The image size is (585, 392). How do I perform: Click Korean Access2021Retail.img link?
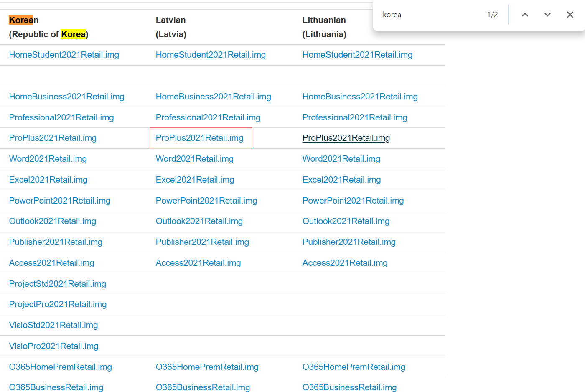coord(52,263)
